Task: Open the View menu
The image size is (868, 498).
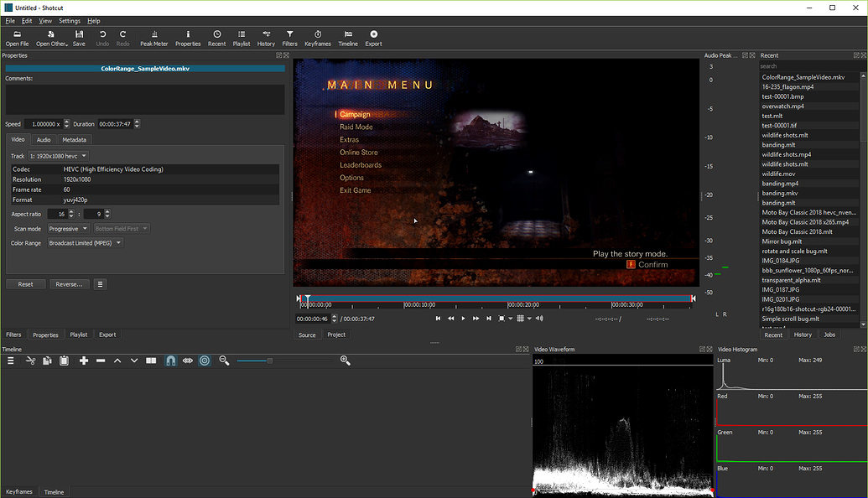Action: tap(45, 21)
